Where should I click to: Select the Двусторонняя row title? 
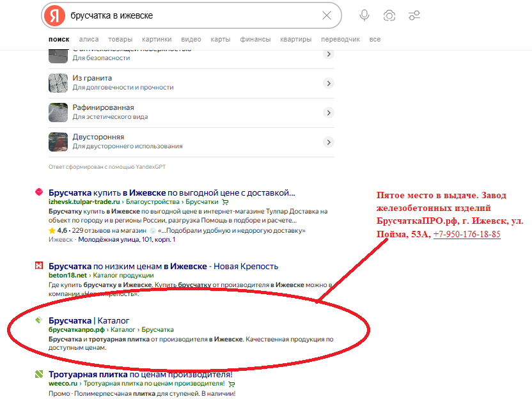coord(98,137)
